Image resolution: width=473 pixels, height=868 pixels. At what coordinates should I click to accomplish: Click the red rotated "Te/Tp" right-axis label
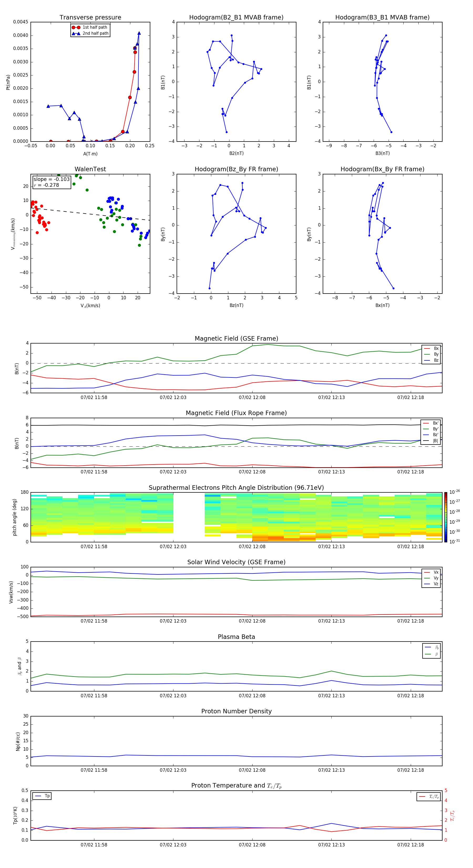(x=452, y=815)
